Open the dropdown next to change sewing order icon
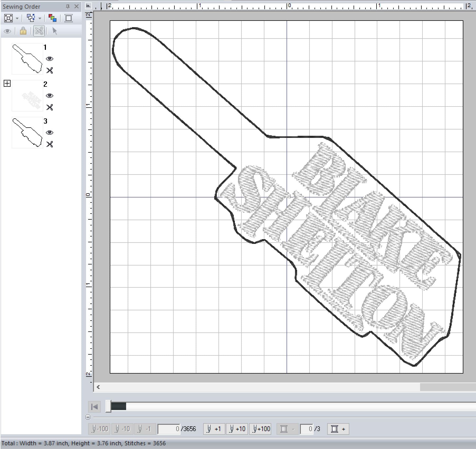This screenshot has width=476, height=449. (40, 18)
